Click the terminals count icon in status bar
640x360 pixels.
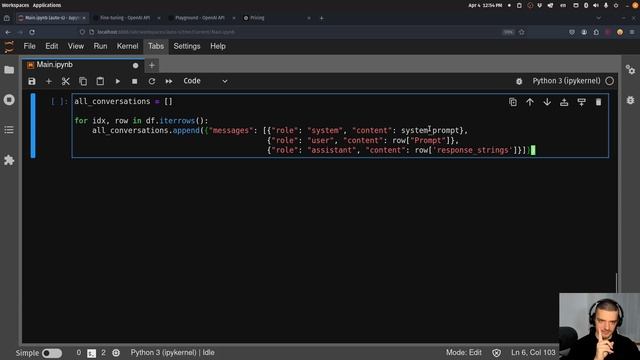(91, 353)
